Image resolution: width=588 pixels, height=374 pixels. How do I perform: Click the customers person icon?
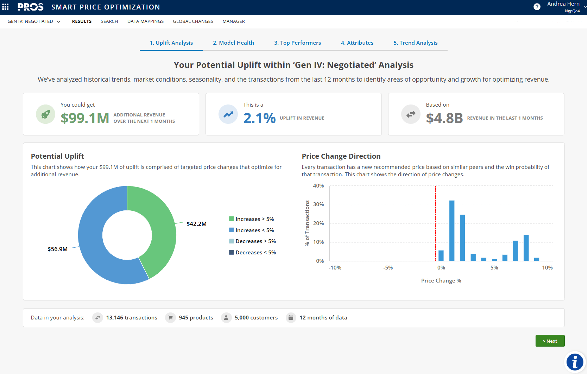point(226,318)
